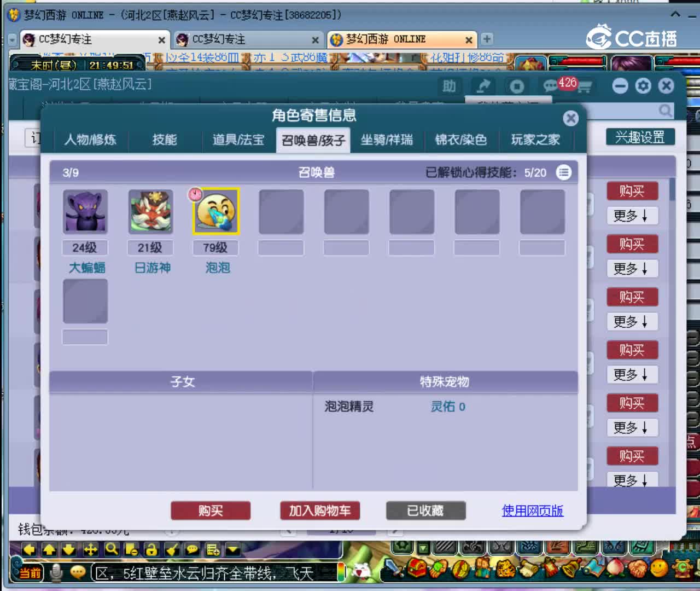
Task: Click the third 购买 button in right list
Action: coord(632,297)
